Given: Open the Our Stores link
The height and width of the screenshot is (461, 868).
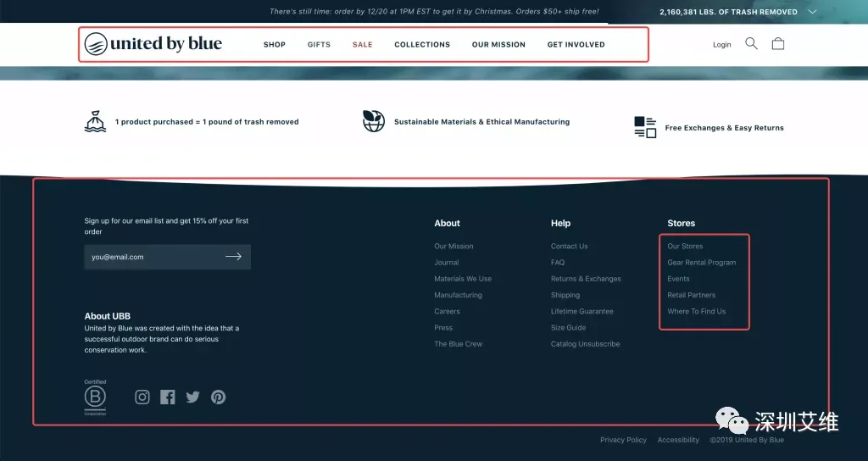Looking at the screenshot, I should pyautogui.click(x=685, y=247).
